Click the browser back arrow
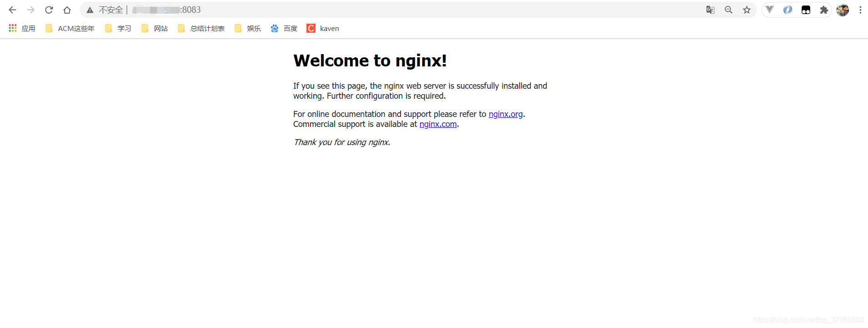The image size is (868, 328). click(x=12, y=10)
